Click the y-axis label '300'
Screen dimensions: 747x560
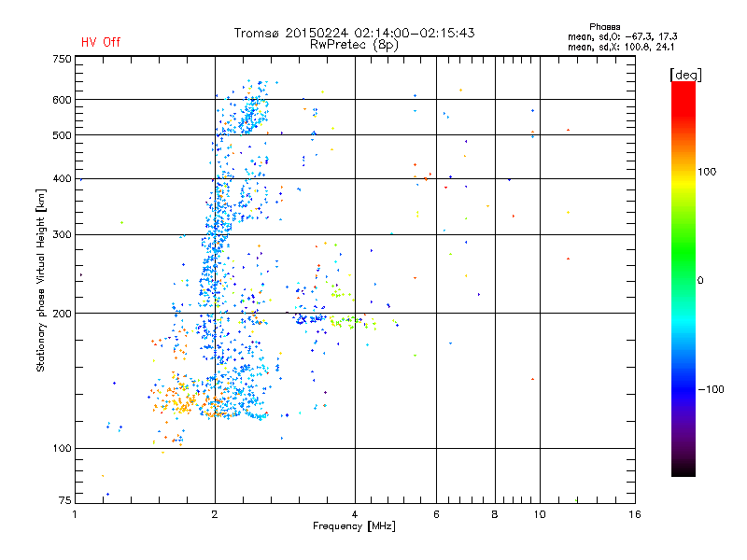point(63,235)
